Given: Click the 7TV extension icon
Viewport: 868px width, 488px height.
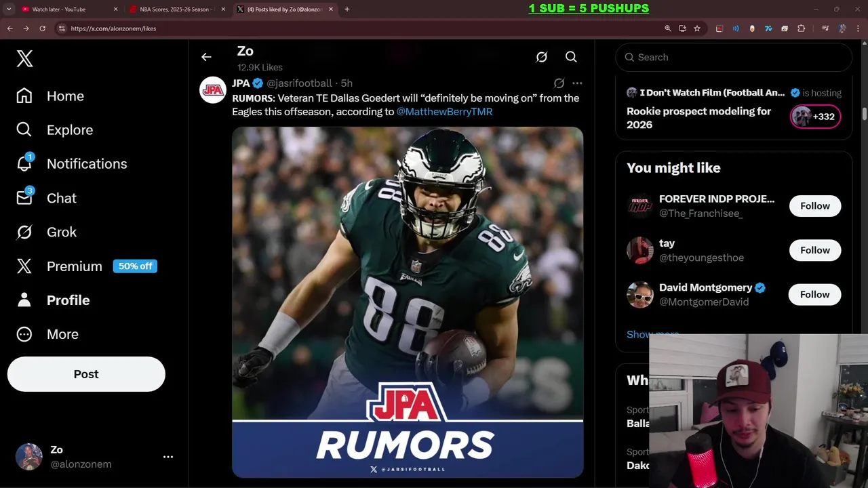Looking at the screenshot, I should (768, 28).
